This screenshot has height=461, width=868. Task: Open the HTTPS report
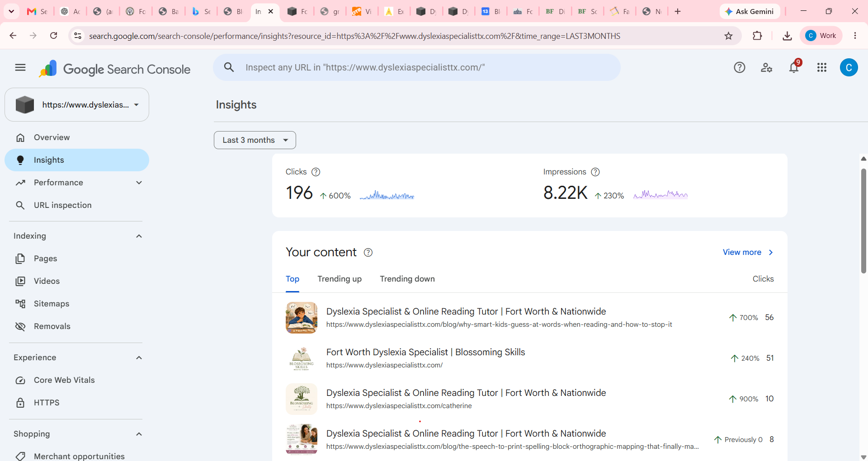pos(77,403)
